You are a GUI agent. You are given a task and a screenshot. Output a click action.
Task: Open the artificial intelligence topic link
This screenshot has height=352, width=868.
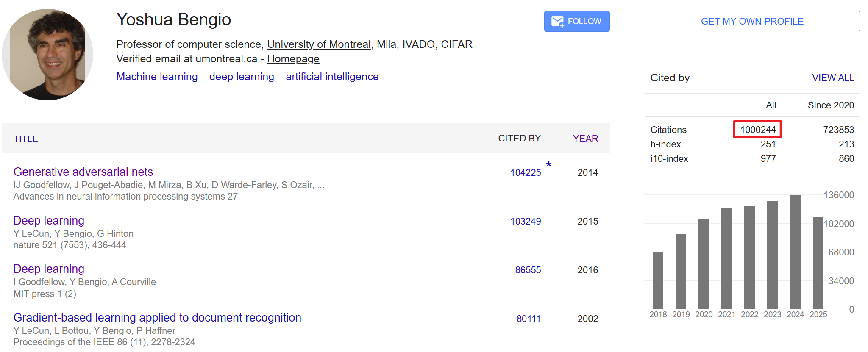(332, 77)
